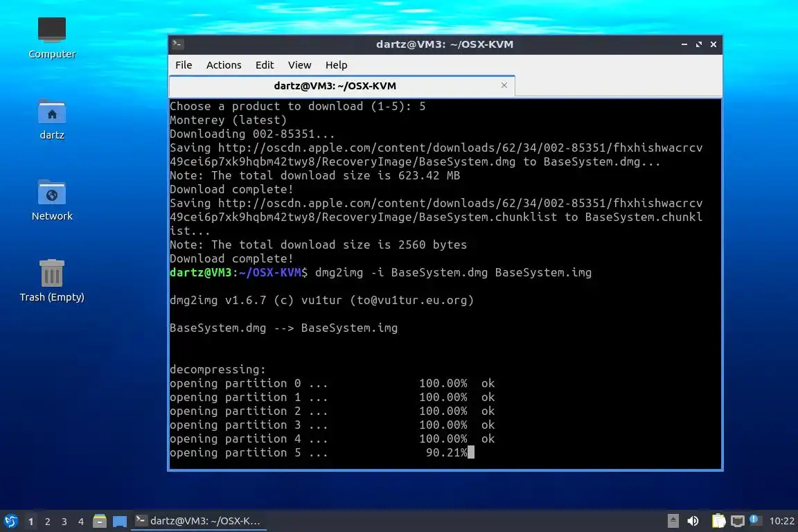Image resolution: width=798 pixels, height=532 pixels.
Task: Click the show desktop icon in the taskbar
Action: (120, 522)
